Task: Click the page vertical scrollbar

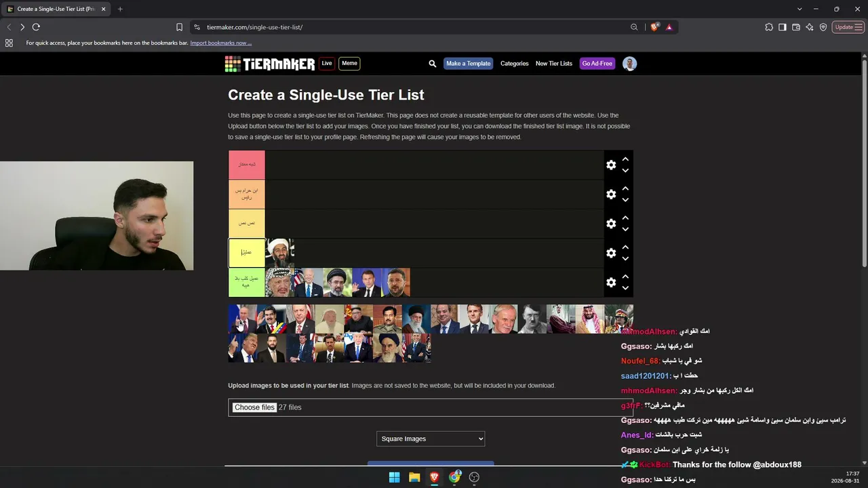Action: 865,163
